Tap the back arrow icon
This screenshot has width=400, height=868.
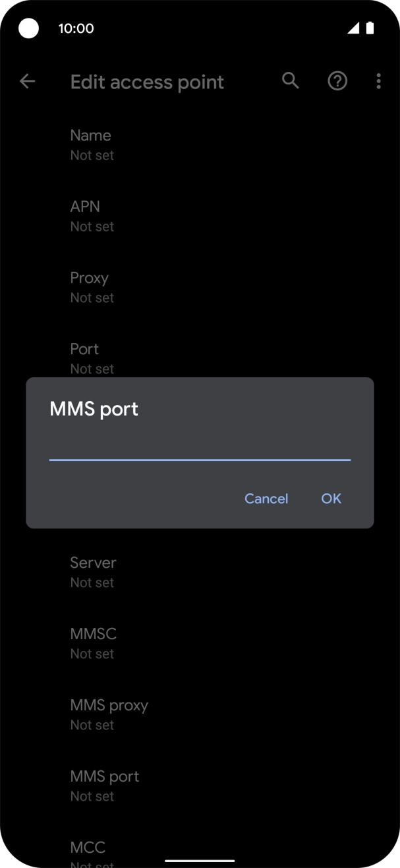[27, 81]
